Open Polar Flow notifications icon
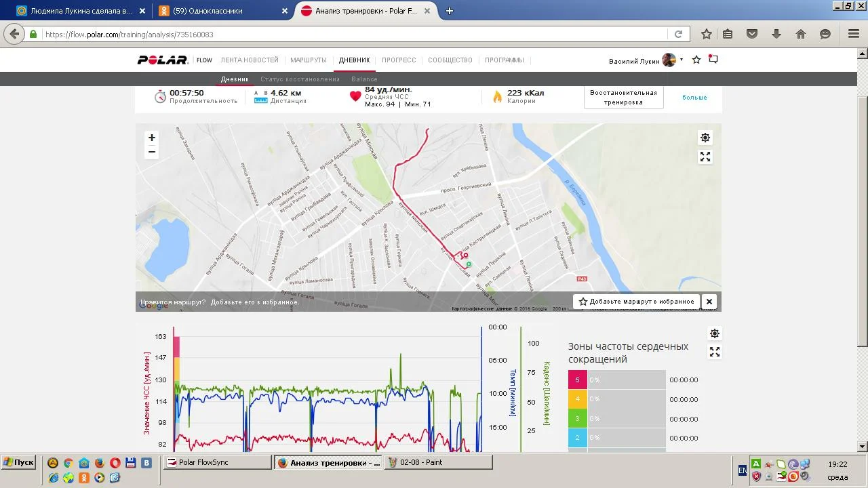 coord(713,60)
